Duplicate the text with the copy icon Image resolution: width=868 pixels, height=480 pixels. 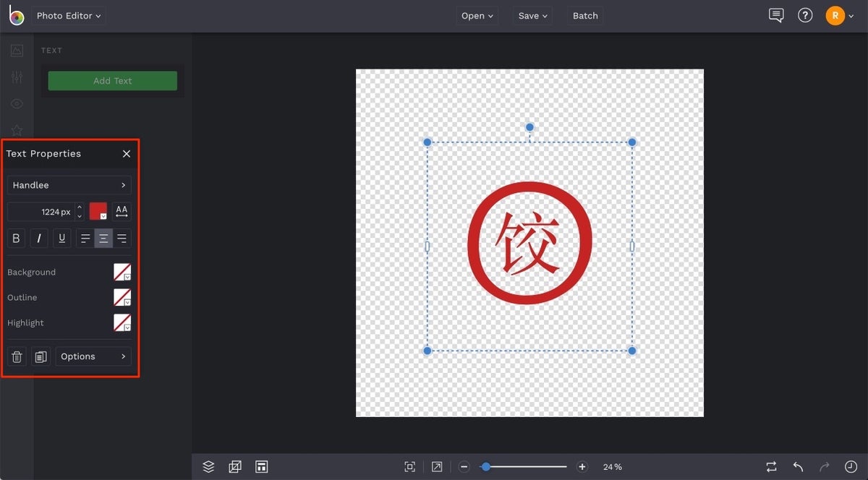pyautogui.click(x=41, y=356)
